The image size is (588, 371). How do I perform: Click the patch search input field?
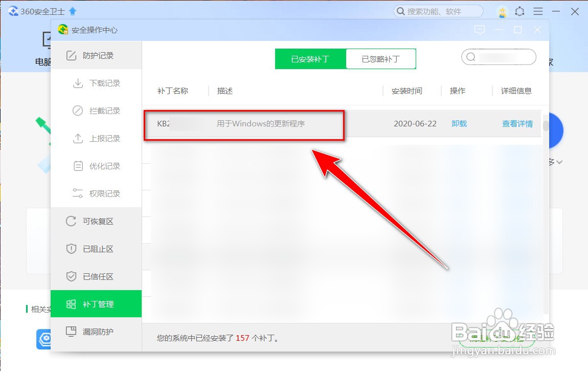coord(499,57)
